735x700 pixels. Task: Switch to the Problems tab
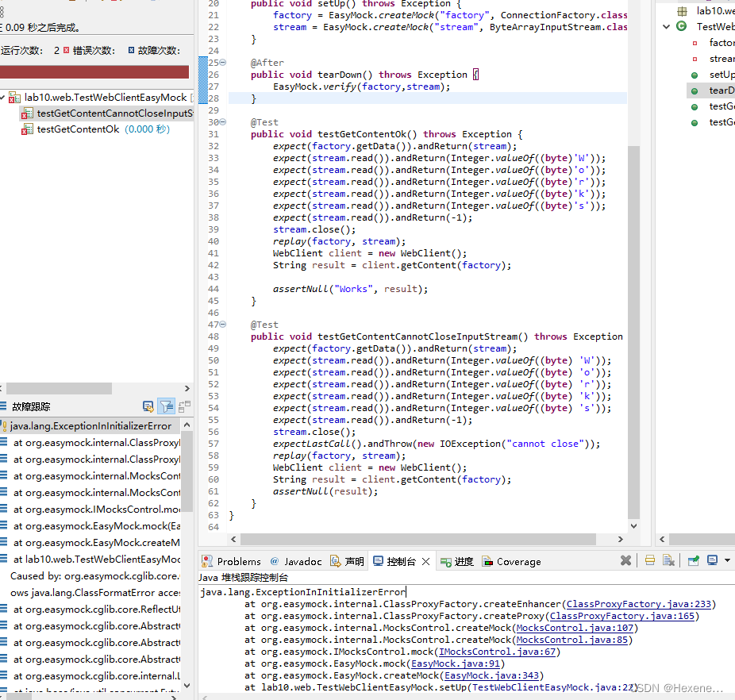231,561
